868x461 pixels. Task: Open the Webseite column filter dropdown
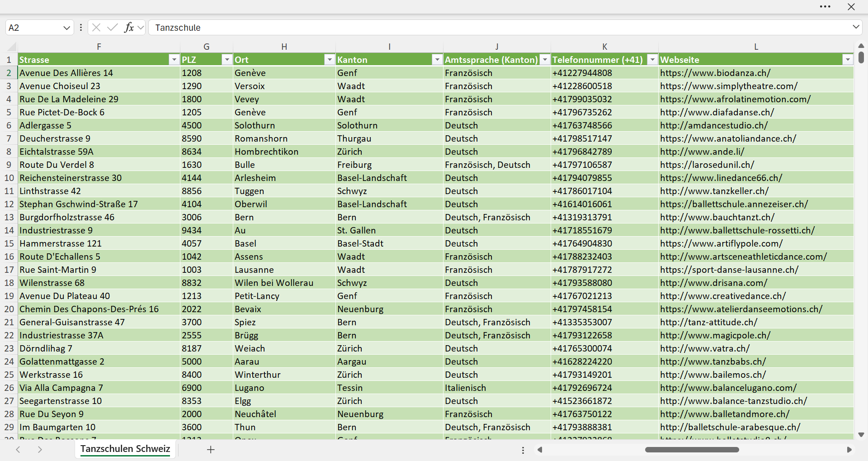point(848,60)
